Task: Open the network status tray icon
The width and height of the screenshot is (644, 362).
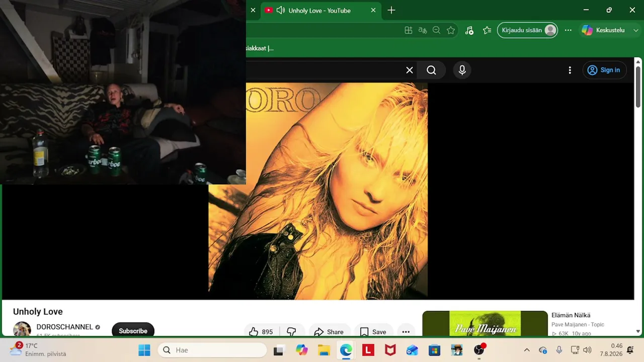Action: [575, 350]
